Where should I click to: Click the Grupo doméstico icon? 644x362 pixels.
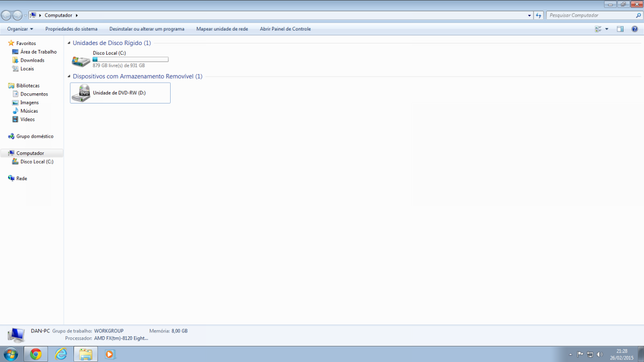coord(11,136)
